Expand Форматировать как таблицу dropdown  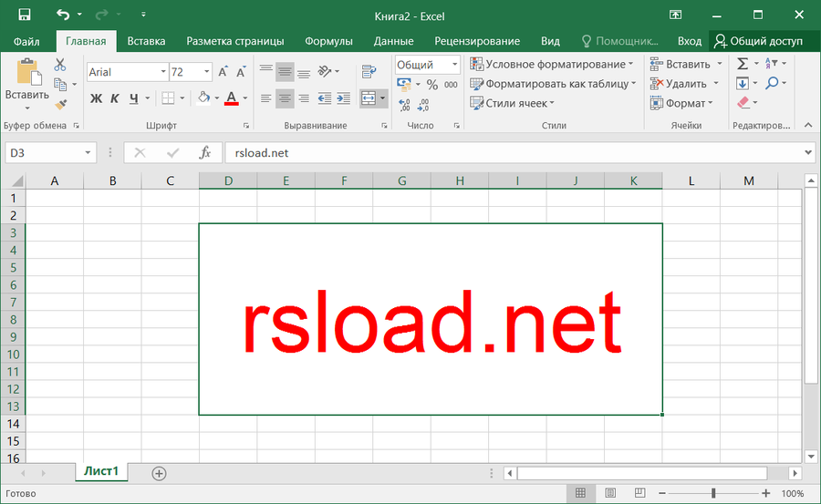point(634,84)
